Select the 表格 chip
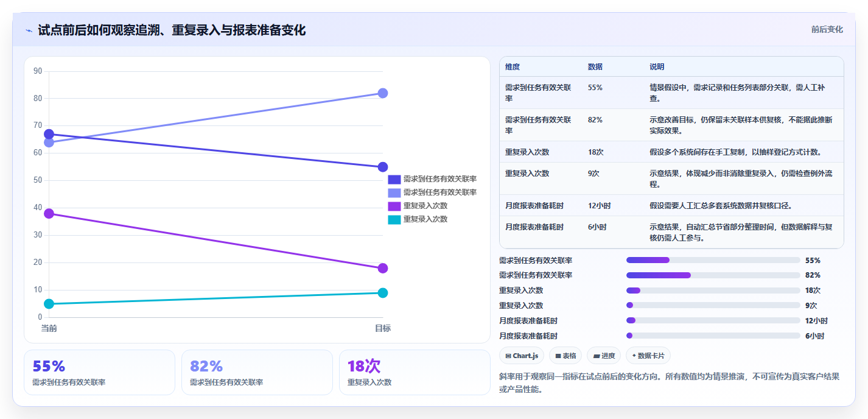Image resolution: width=868 pixels, height=419 pixels. point(565,356)
